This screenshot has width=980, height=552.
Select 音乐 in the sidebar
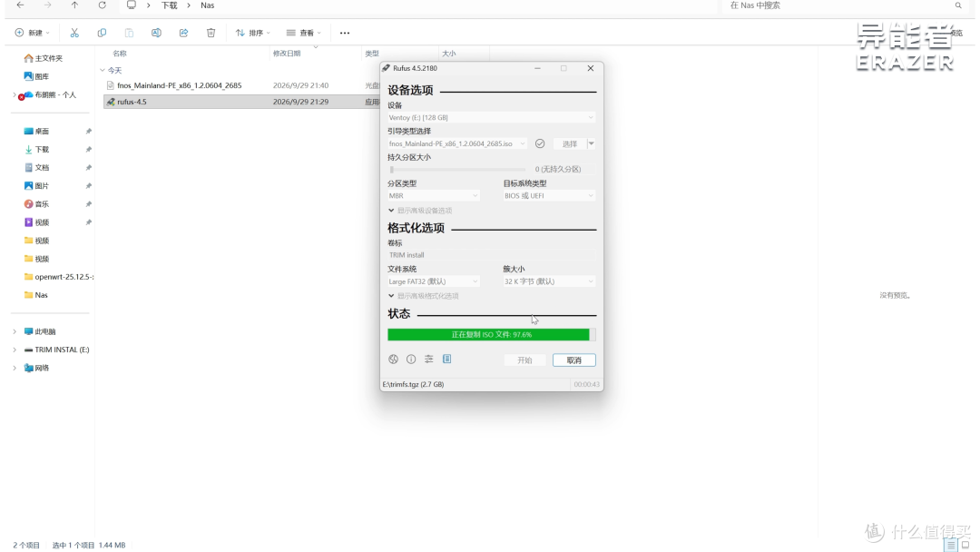pos(36,203)
